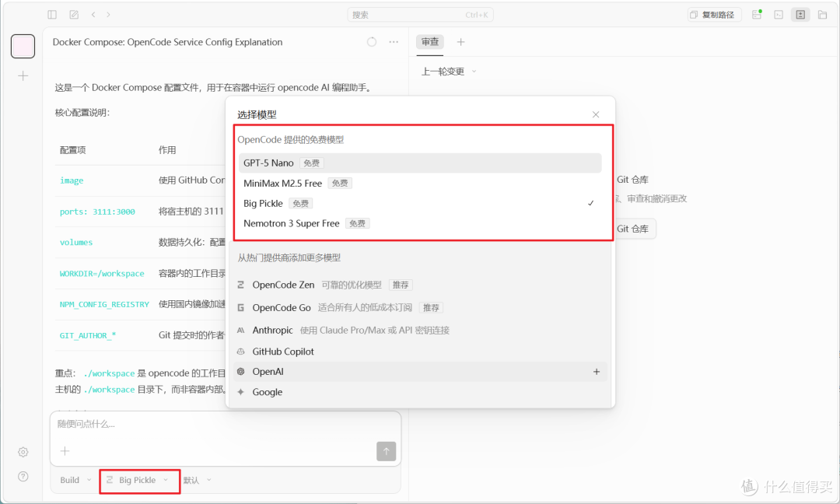Attach a file with prompt plus icon
The width and height of the screenshot is (840, 504).
(x=65, y=451)
